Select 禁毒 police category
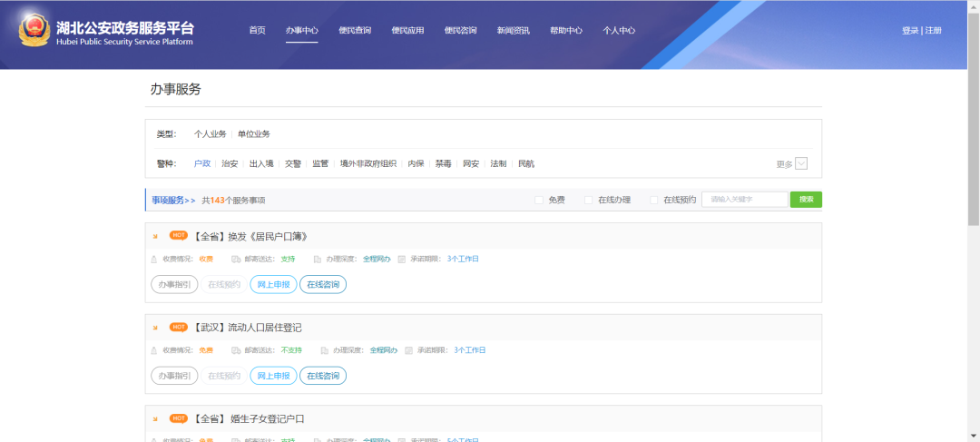 [x=444, y=163]
